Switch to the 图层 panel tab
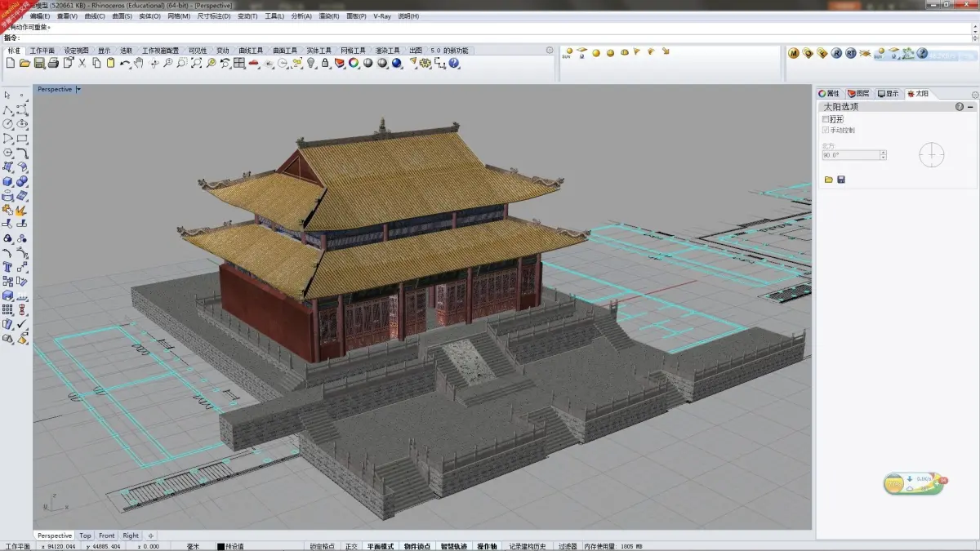This screenshot has width=980, height=551. click(858, 94)
